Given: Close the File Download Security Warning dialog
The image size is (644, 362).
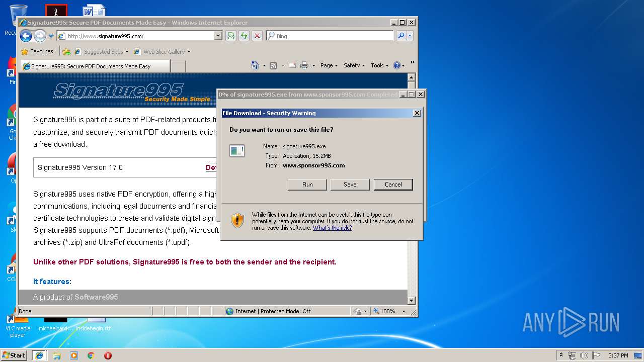Looking at the screenshot, I should [x=417, y=113].
